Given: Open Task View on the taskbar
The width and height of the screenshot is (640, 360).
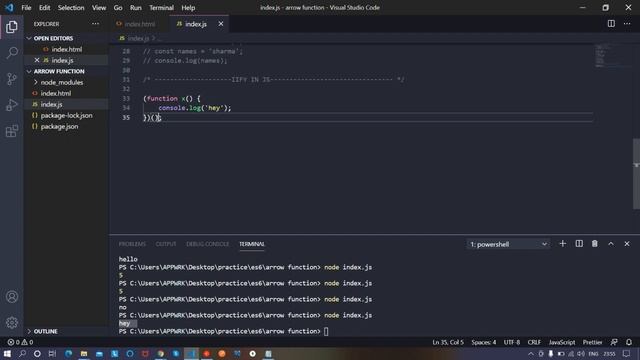Looking at the screenshot, I should [52, 353].
